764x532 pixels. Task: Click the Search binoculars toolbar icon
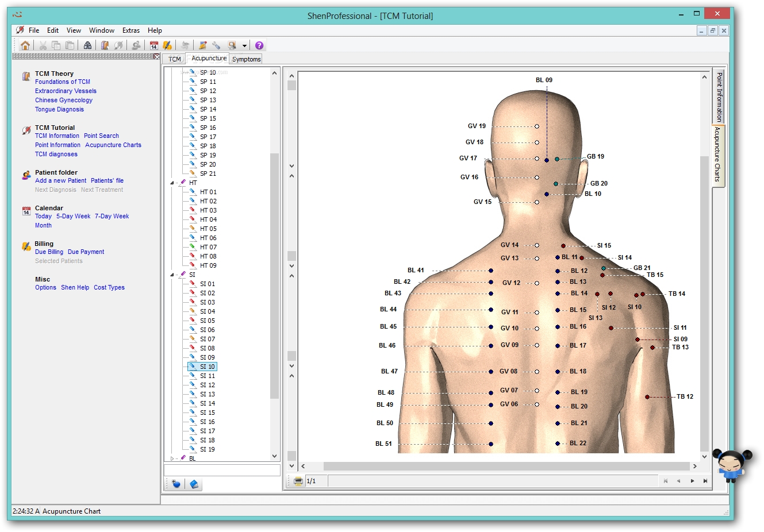click(87, 45)
